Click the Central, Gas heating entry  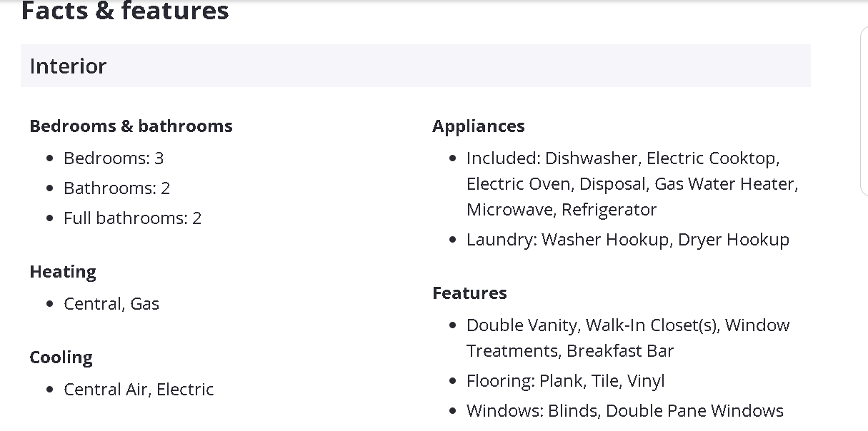click(111, 304)
